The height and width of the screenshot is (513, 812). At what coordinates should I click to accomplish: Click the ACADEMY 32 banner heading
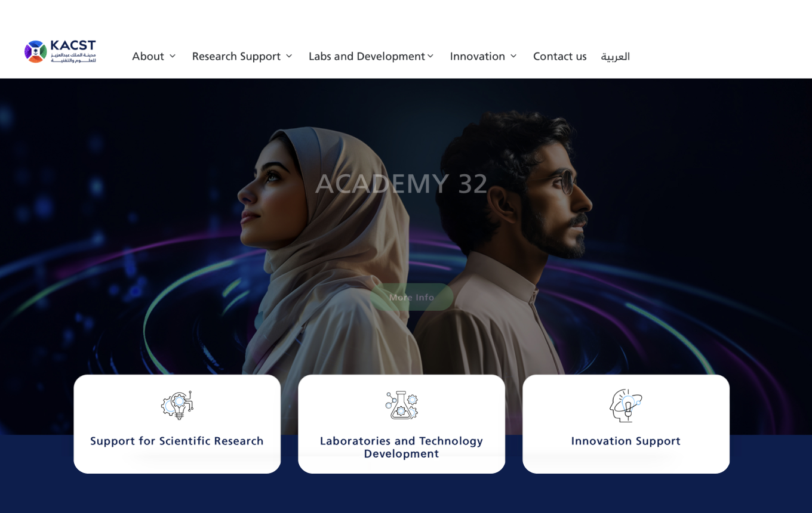point(401,183)
